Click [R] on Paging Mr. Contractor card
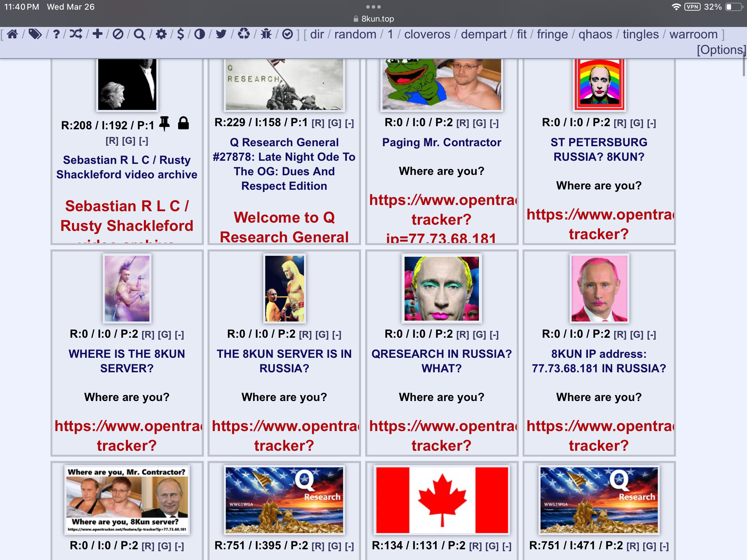Screen dimensions: 747x560 (x=463, y=123)
